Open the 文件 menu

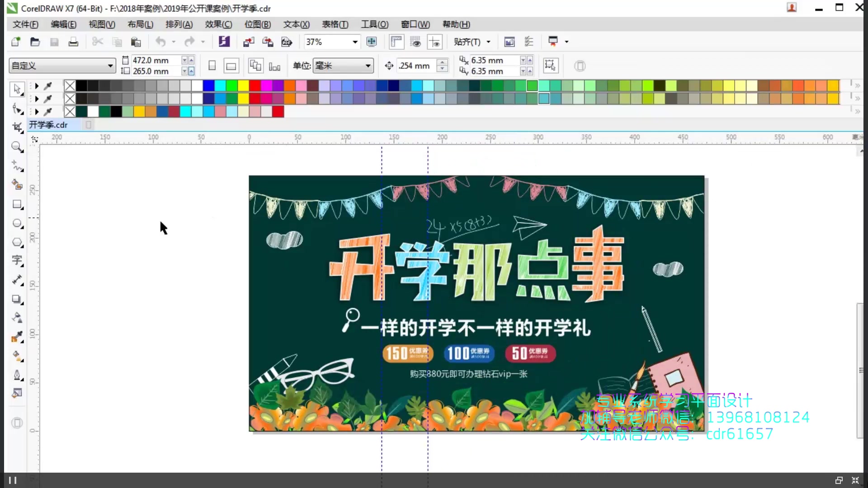pyautogui.click(x=25, y=24)
